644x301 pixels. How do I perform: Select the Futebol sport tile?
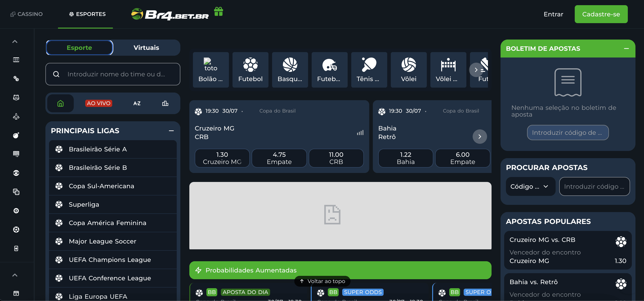250,70
